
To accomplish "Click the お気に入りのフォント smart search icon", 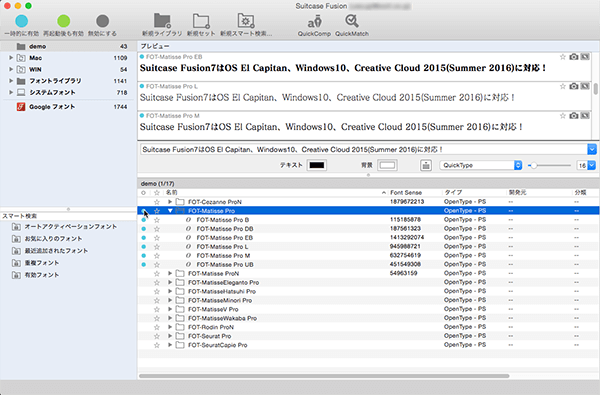I will click(16, 239).
